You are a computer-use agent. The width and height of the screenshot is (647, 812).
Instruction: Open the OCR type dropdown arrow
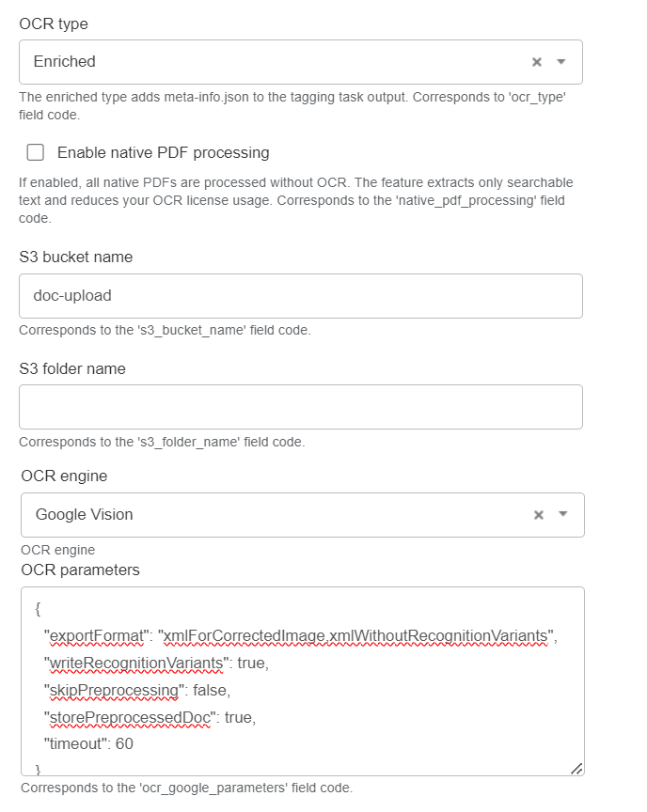(x=561, y=62)
